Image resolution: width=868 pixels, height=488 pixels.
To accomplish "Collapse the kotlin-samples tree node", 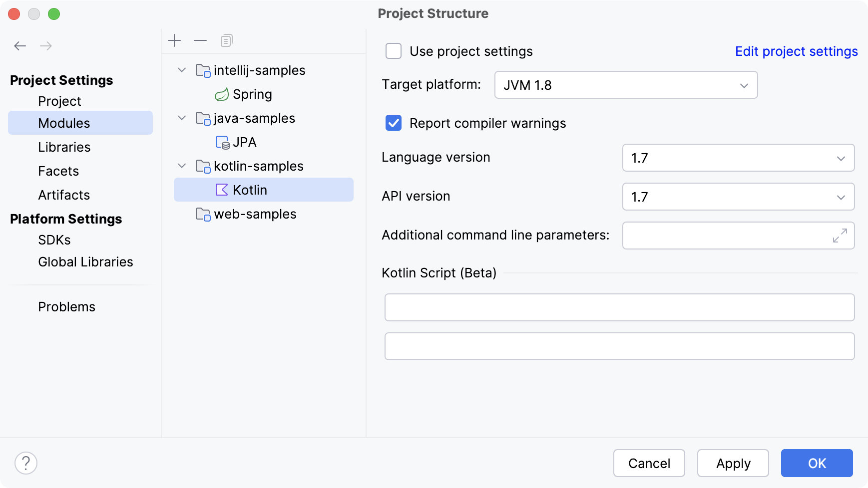I will (181, 166).
